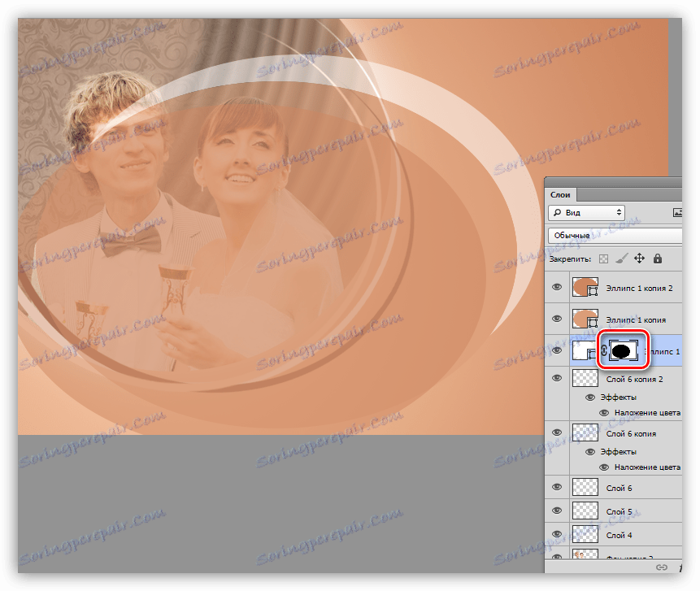Screen dimensions: 700x591
Task: Click the Слой 6 layer thumbnail
Action: [x=585, y=488]
